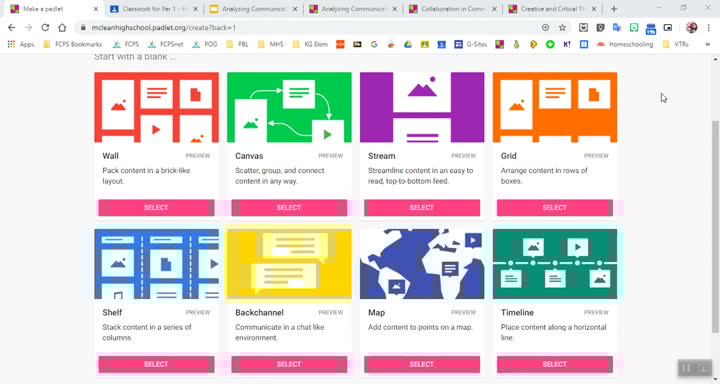Click the red Wall layout thumbnail
The width and height of the screenshot is (720, 384).
coord(156,107)
